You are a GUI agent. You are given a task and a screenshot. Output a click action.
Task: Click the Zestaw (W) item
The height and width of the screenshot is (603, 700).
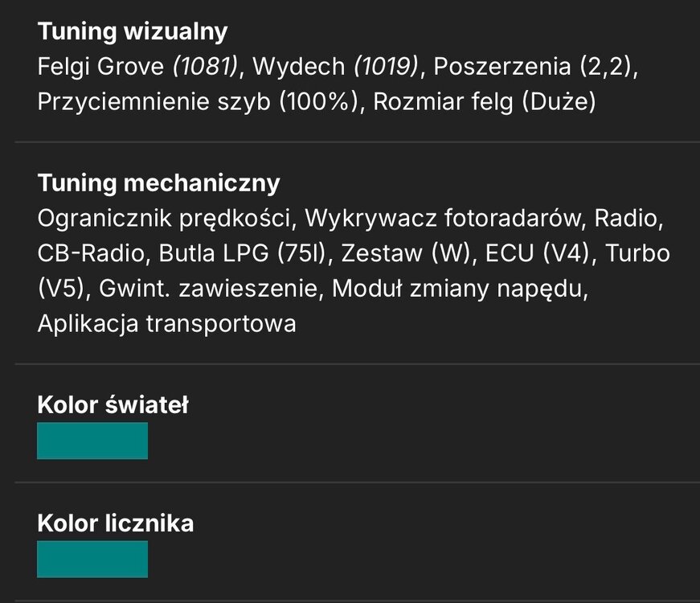(x=406, y=253)
